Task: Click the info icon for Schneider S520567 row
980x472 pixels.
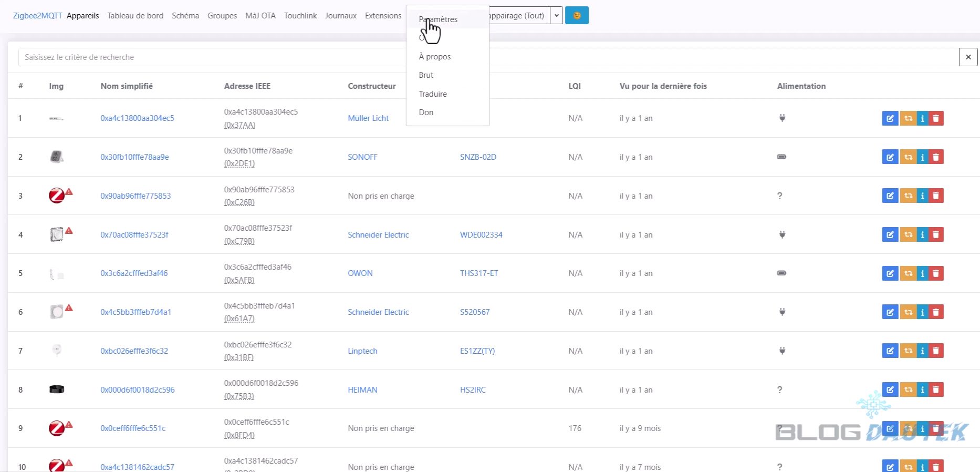Action: pos(922,312)
